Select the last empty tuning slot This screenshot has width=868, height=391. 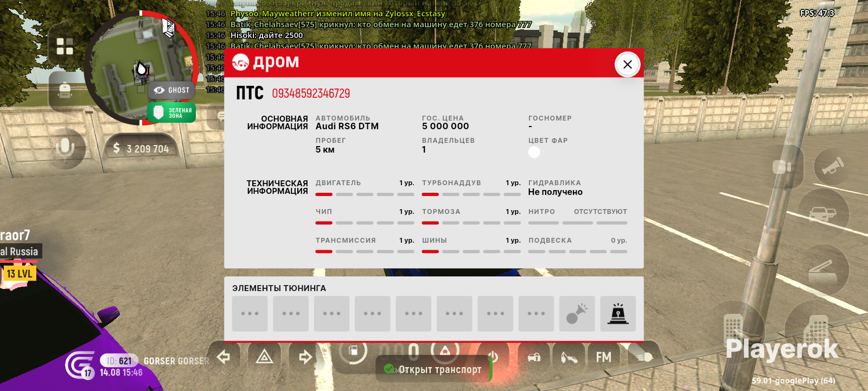(536, 313)
